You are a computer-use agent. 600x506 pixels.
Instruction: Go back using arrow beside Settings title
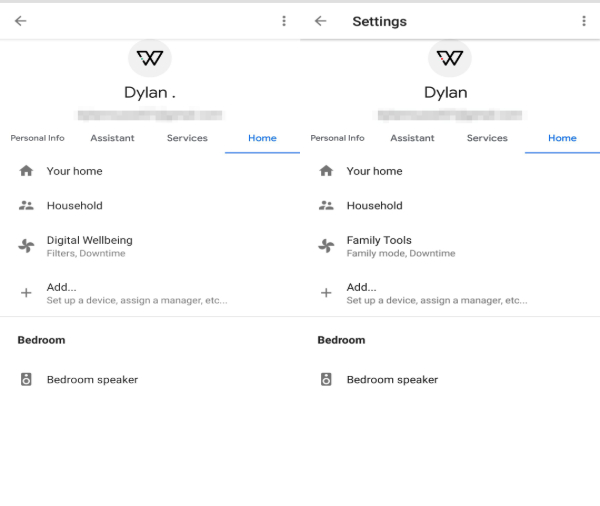tap(320, 21)
